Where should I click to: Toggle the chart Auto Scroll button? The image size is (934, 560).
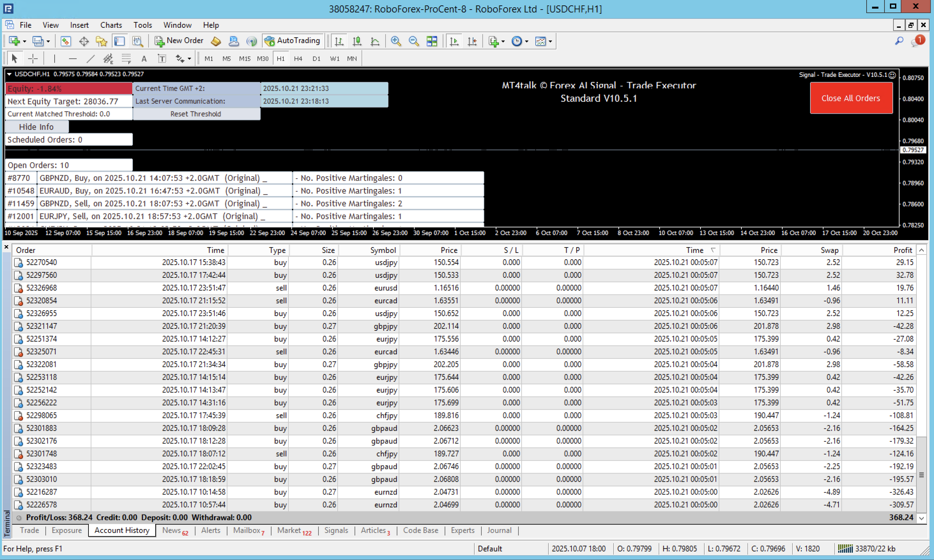pyautogui.click(x=454, y=41)
